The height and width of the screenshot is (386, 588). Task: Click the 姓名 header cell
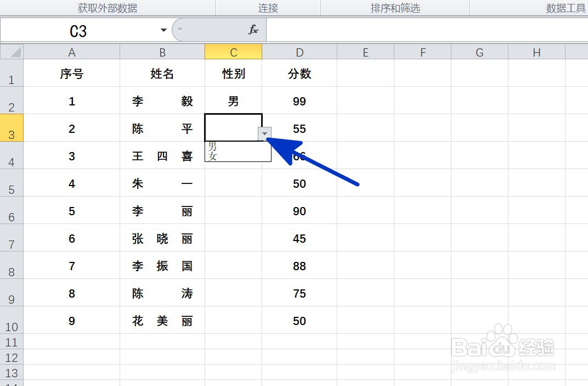point(162,74)
